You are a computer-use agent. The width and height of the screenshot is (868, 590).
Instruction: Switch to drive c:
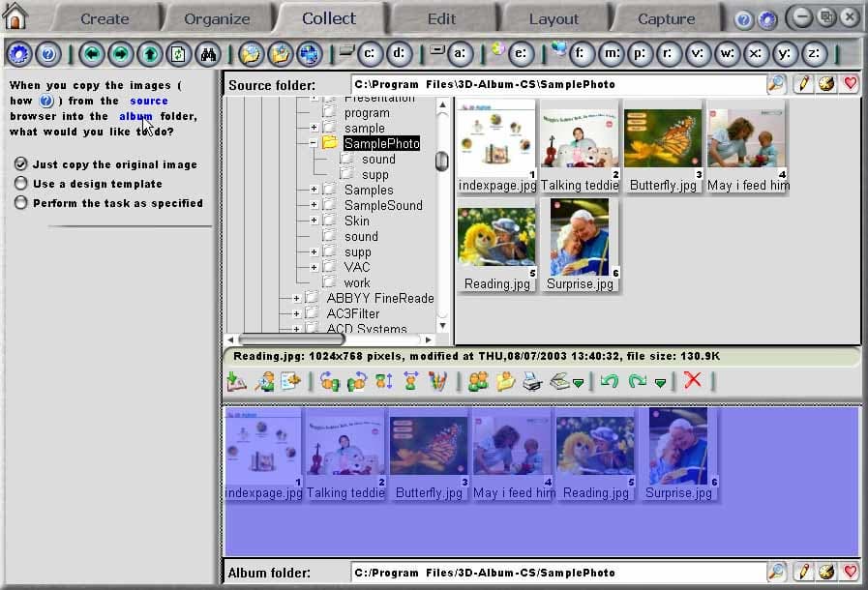coord(370,54)
